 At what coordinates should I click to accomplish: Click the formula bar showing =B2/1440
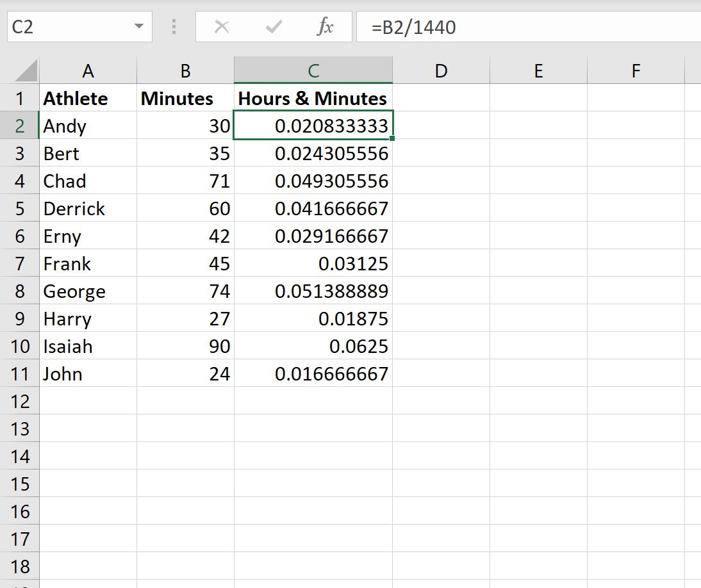(x=449, y=26)
